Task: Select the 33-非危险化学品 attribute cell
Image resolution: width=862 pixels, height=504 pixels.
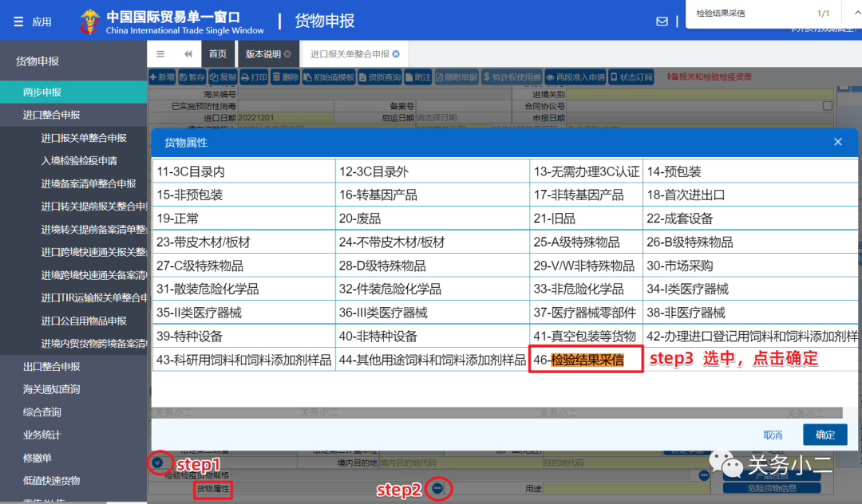Action: [x=586, y=289]
